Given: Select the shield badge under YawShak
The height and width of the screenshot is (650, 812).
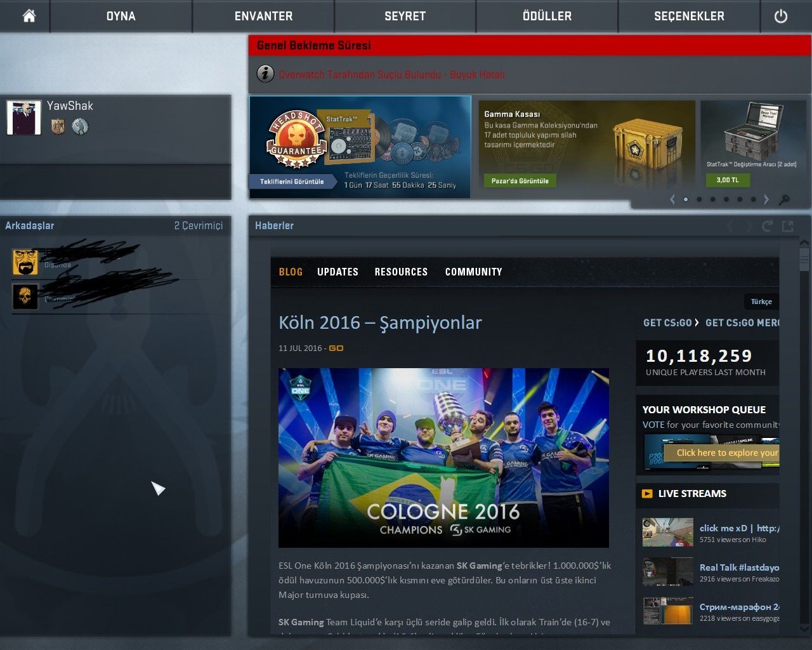Looking at the screenshot, I should (58, 126).
